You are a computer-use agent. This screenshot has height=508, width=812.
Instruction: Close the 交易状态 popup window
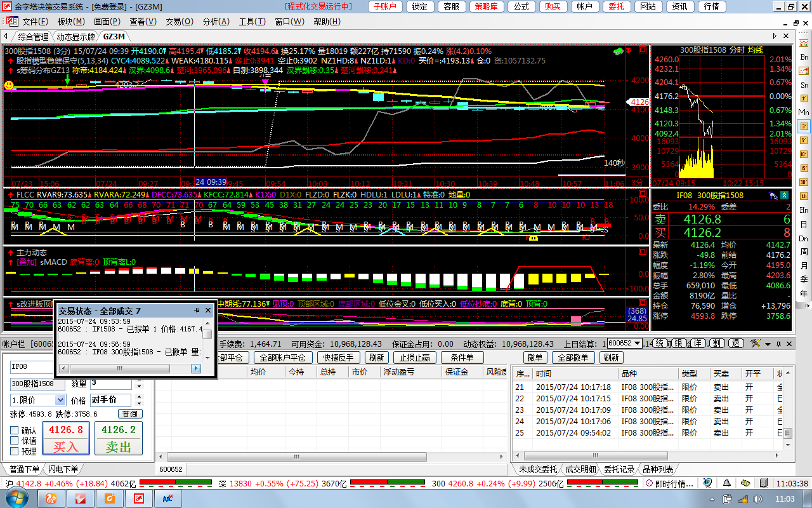tap(208, 311)
